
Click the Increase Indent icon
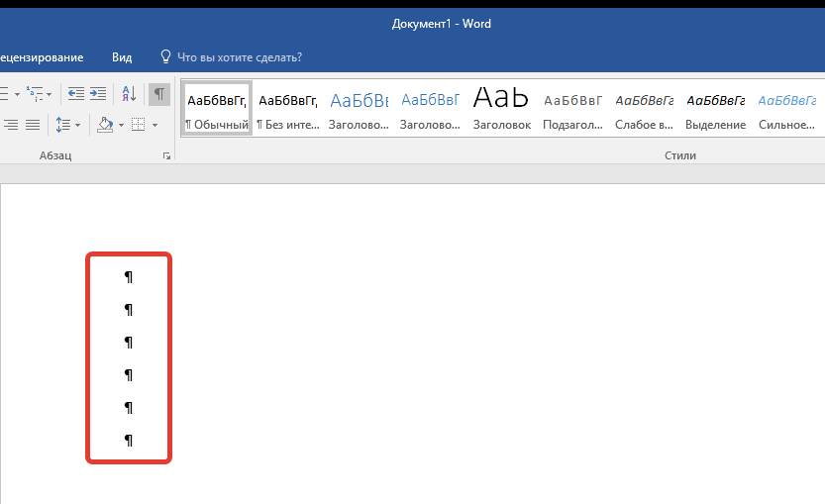98,94
